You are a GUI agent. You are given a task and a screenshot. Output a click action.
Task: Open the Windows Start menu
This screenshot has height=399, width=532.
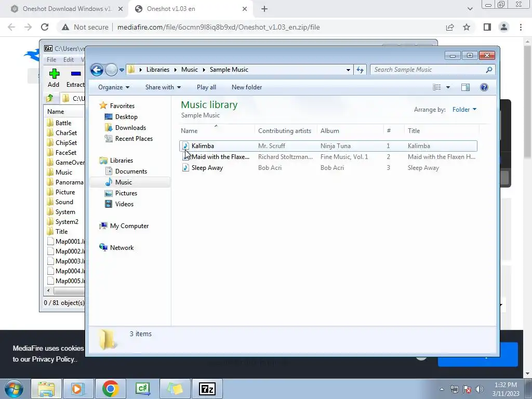(x=14, y=389)
